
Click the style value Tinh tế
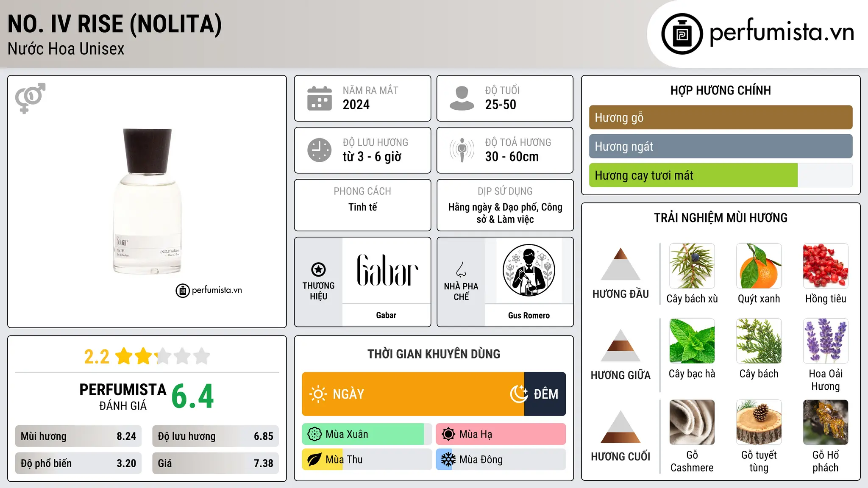pyautogui.click(x=363, y=207)
